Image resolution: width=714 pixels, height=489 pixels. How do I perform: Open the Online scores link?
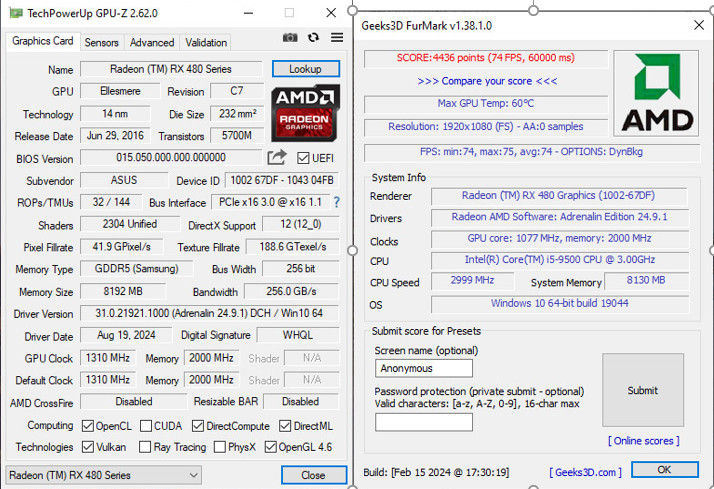pos(643,441)
